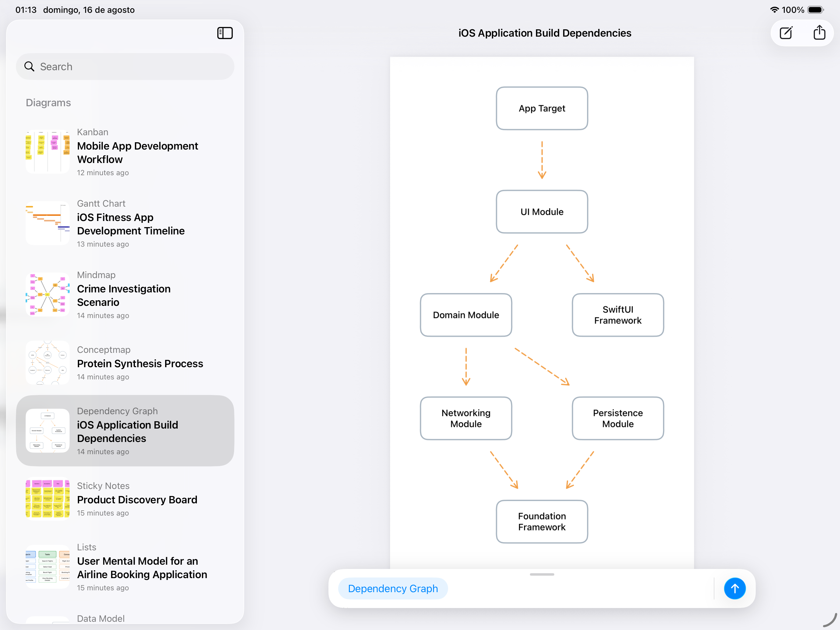Select the App Target node
The width and height of the screenshot is (840, 630).
point(542,108)
